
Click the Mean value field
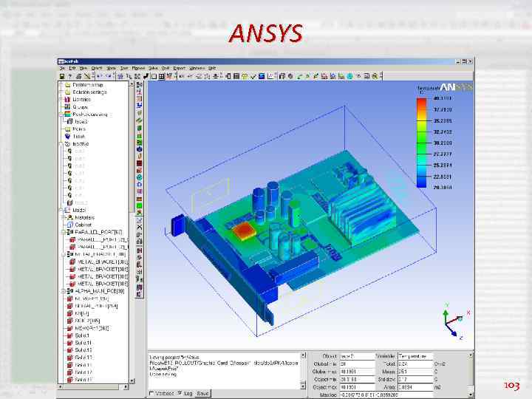415,372
